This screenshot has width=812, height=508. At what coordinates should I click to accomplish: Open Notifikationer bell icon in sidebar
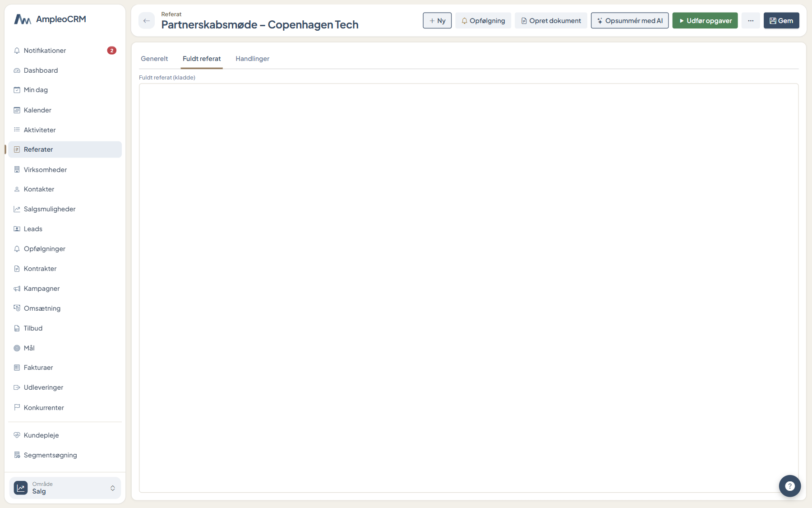[17, 51]
